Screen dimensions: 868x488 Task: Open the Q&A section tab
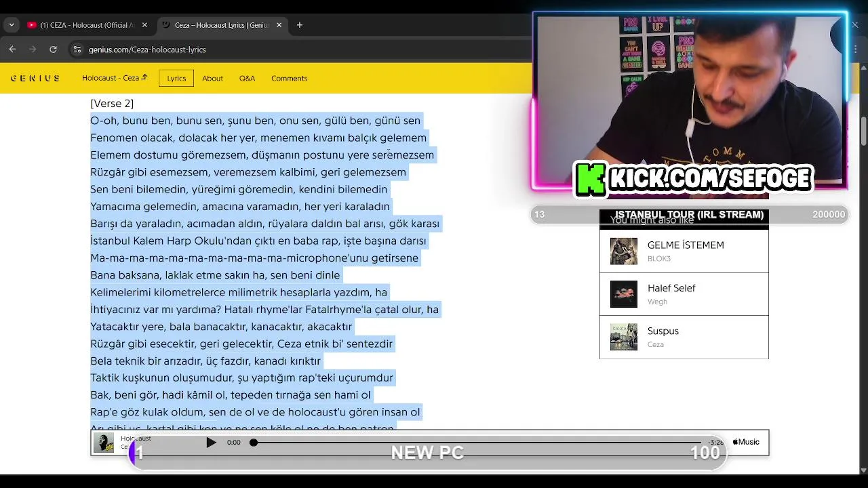click(x=247, y=79)
